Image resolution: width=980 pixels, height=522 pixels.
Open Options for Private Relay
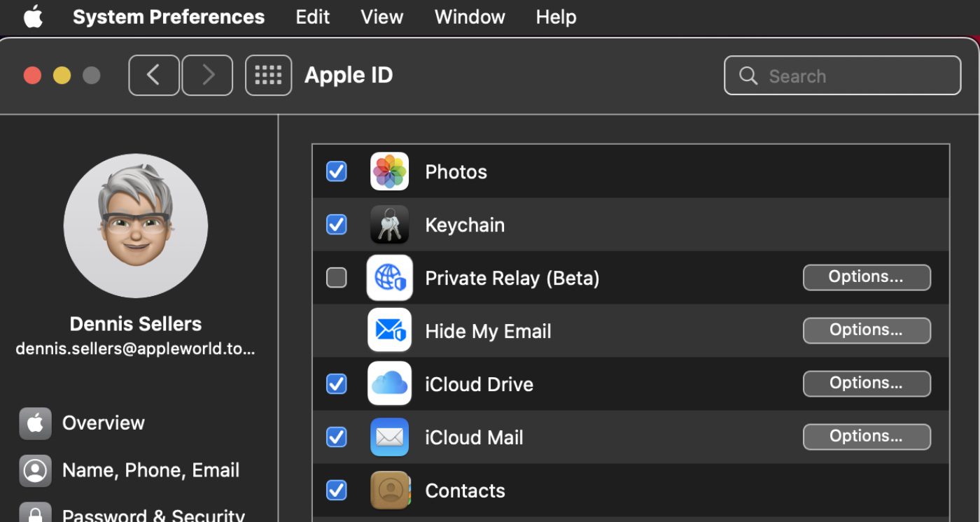pyautogui.click(x=866, y=277)
